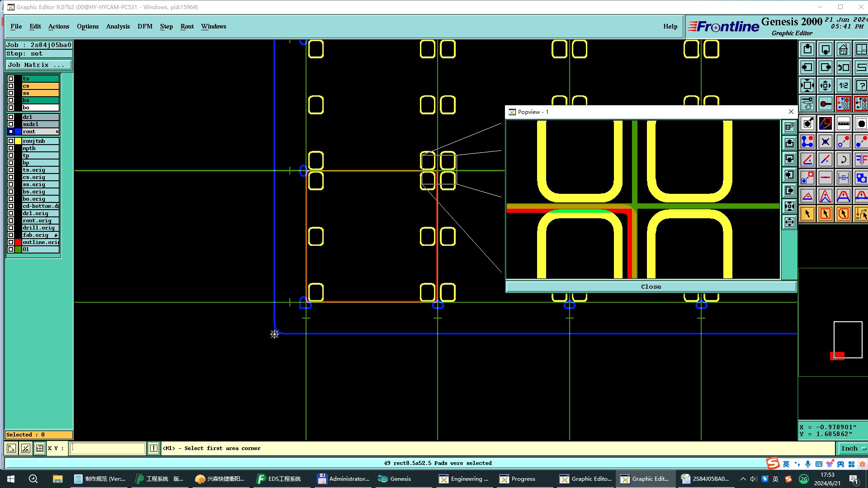Select the ruler measurement tool
Image resolution: width=868 pixels, height=488 pixels.
[x=843, y=123]
